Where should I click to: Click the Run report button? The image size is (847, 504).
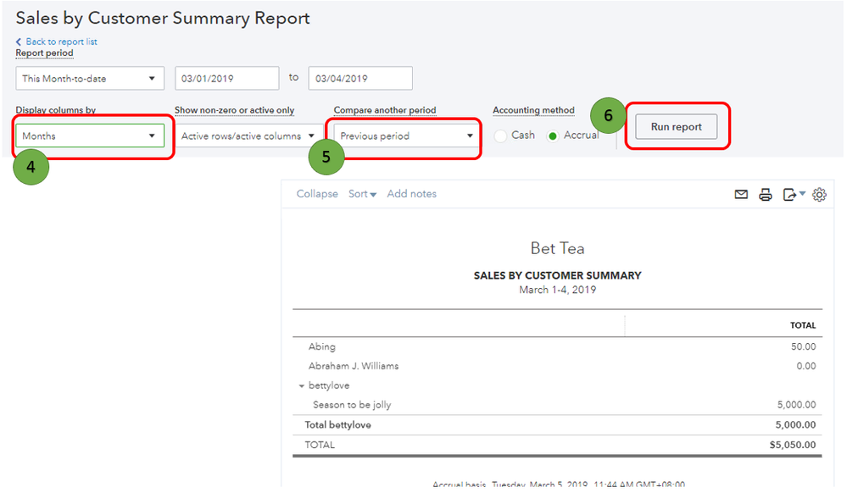(x=677, y=126)
